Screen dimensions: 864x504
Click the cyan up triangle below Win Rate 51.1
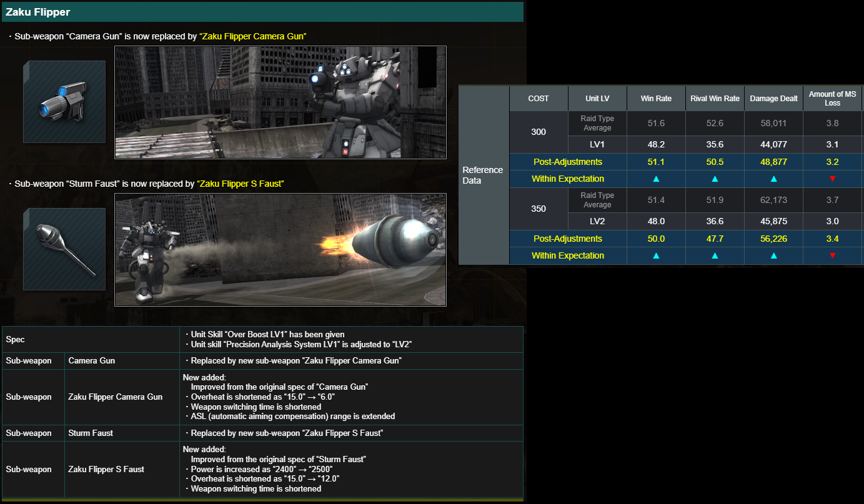click(x=656, y=179)
